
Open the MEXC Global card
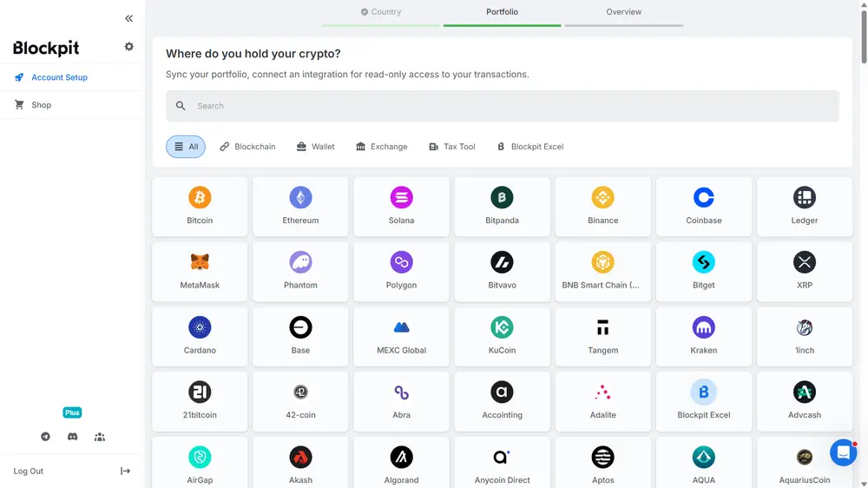pos(401,336)
